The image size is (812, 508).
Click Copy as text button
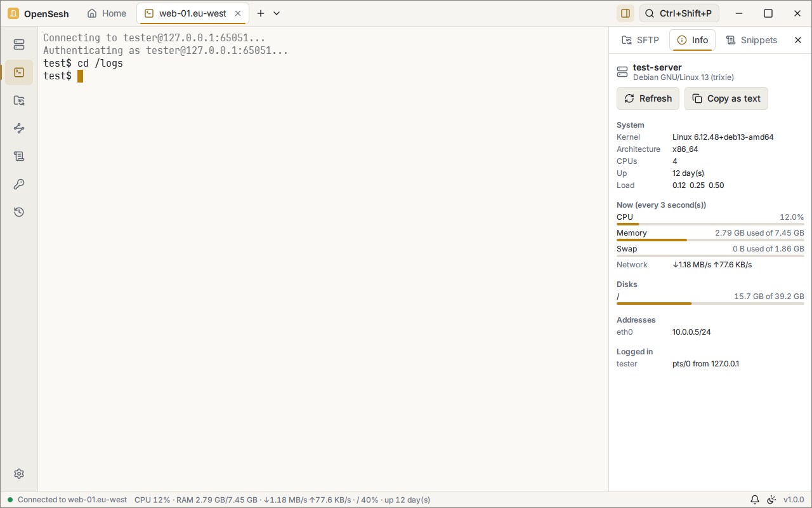coord(726,98)
